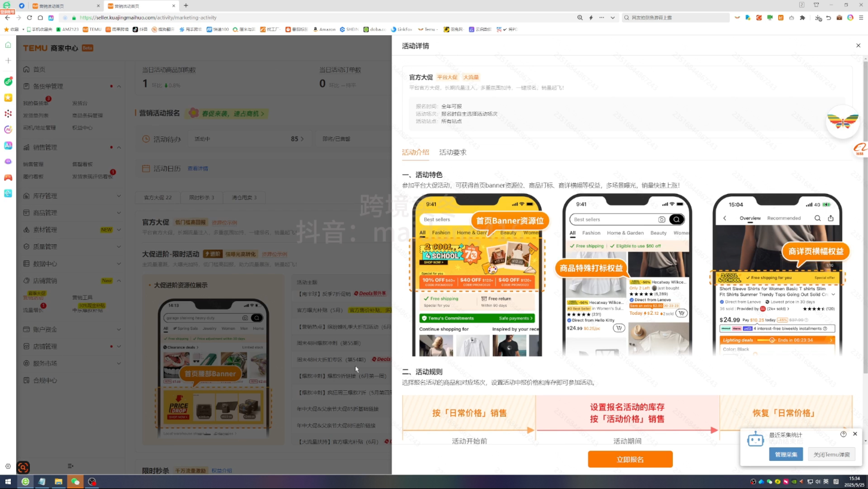
Task: Click the robot icon in 最近采集统计 popup
Action: tap(755, 438)
